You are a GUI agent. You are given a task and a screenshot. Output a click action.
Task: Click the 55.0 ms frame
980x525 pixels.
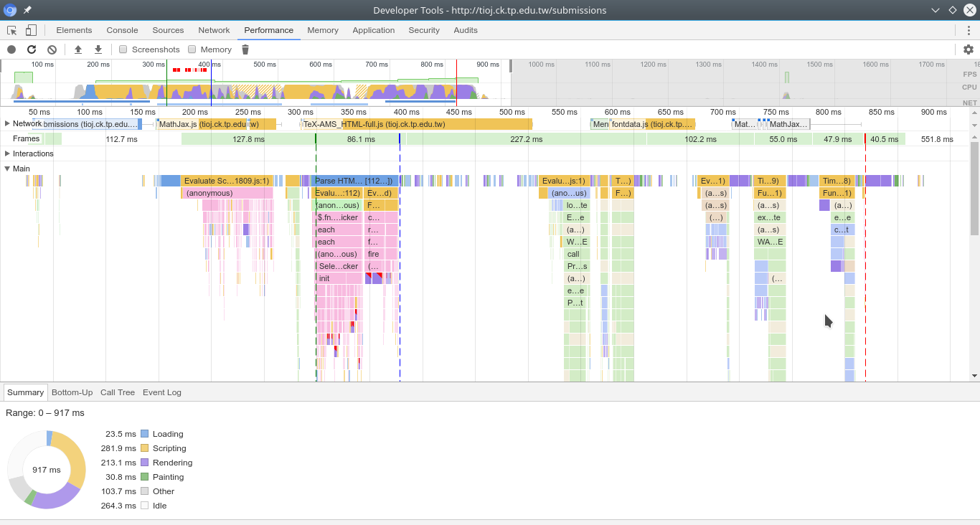click(x=783, y=139)
